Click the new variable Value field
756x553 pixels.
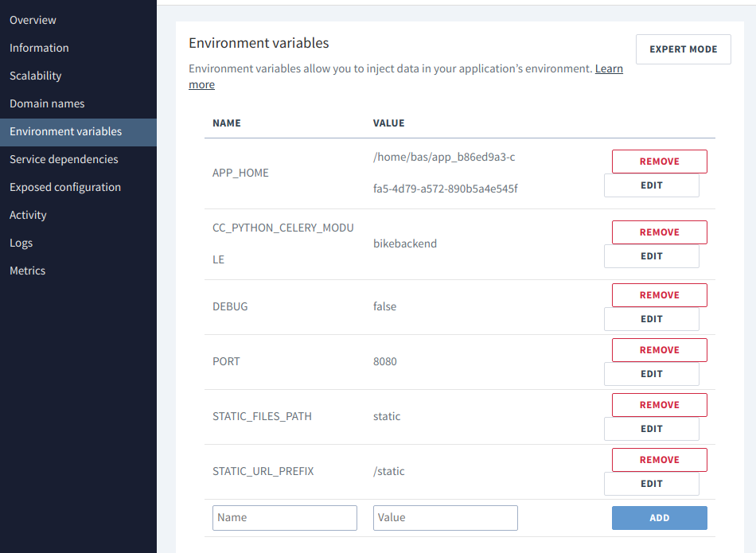pyautogui.click(x=445, y=518)
